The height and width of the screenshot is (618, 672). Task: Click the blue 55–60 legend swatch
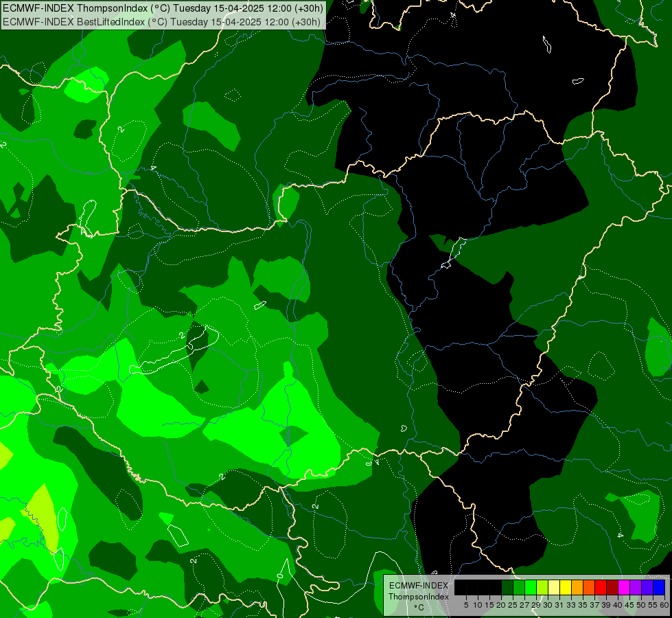point(659,587)
